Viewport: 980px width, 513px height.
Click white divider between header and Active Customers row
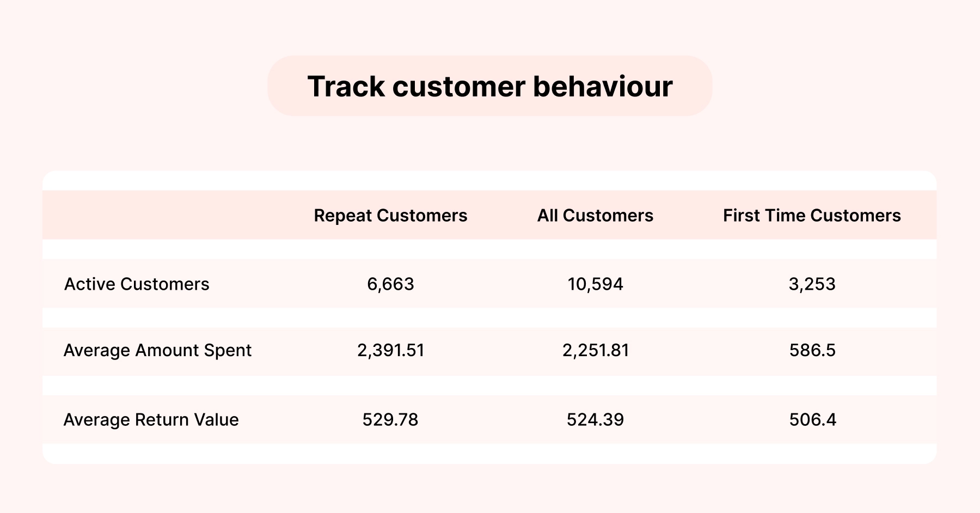coord(489,249)
